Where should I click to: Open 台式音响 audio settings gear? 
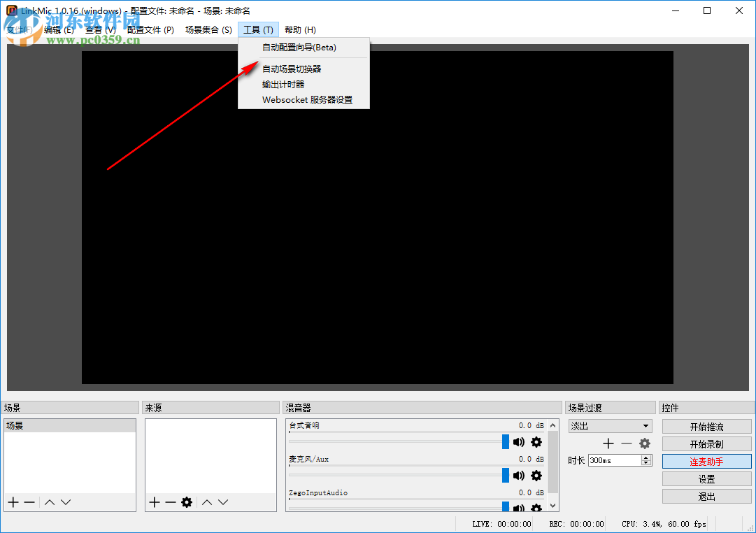536,442
